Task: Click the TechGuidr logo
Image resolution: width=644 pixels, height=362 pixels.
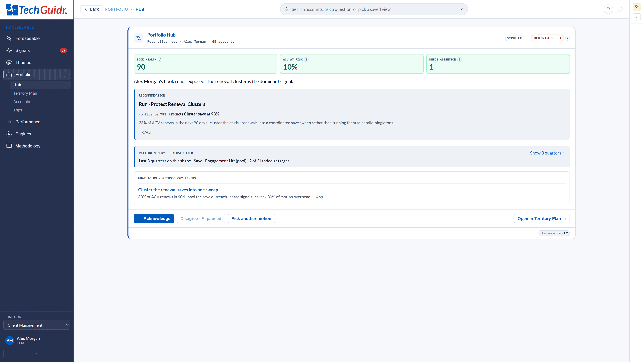Action: click(x=37, y=10)
